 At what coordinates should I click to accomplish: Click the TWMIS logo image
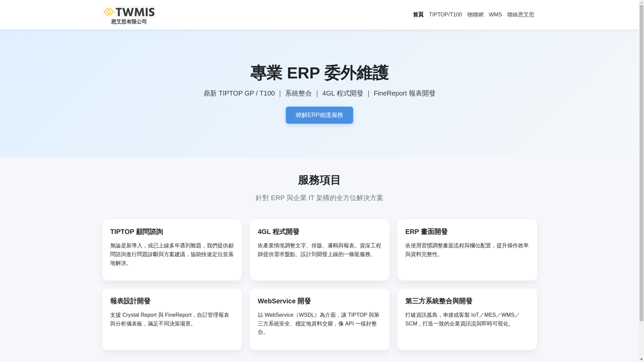coord(129,12)
